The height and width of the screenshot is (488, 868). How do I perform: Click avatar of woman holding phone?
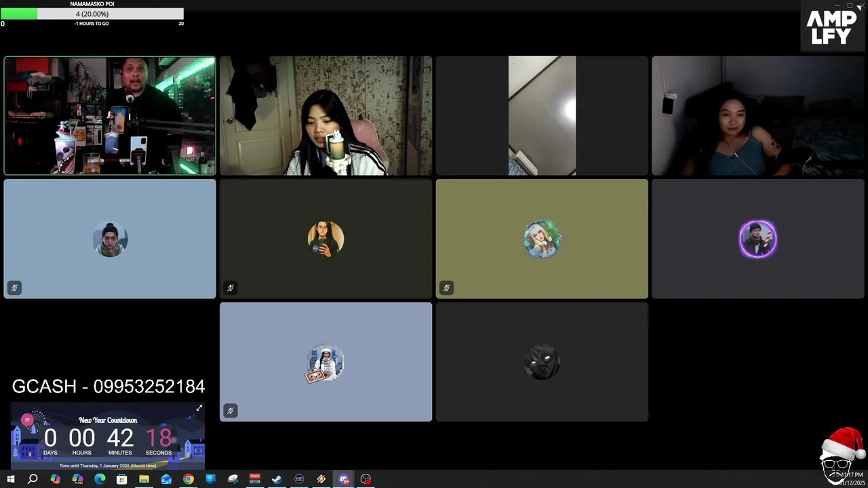(325, 239)
